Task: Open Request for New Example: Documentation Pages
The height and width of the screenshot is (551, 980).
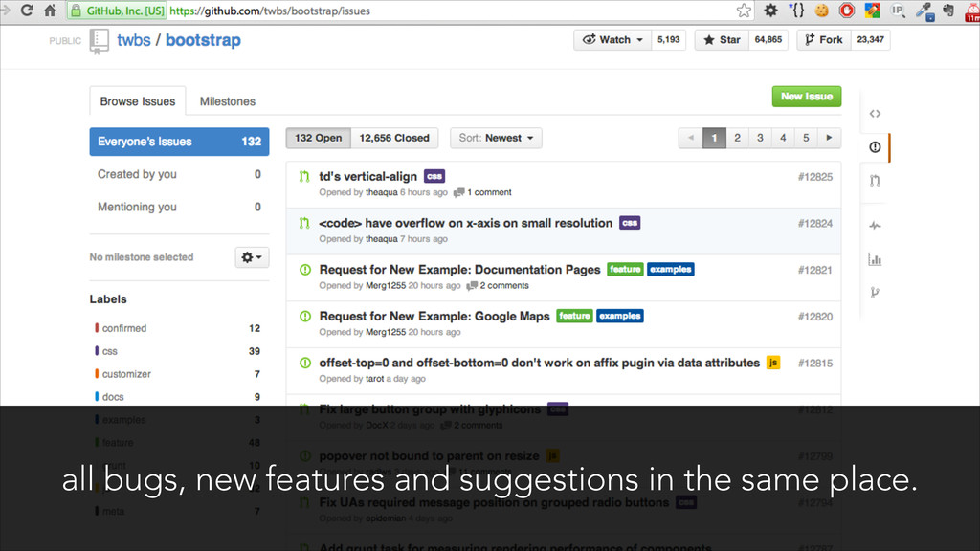Action: pyautogui.click(x=460, y=270)
